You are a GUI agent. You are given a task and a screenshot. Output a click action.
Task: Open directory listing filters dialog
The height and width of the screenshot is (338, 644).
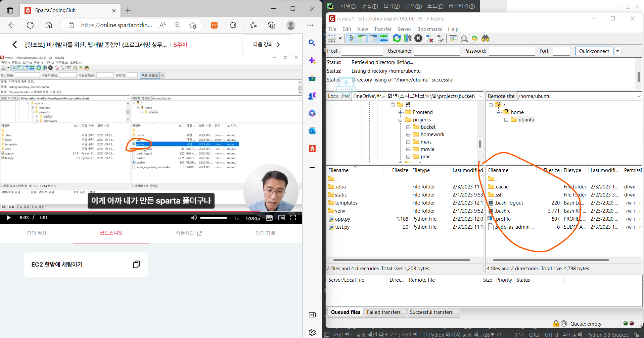[453, 39]
